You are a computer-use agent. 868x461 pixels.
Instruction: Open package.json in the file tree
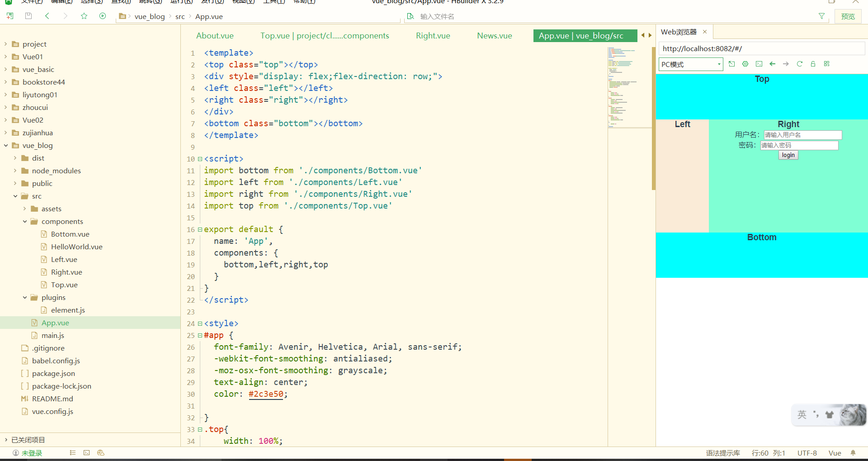pos(53,373)
